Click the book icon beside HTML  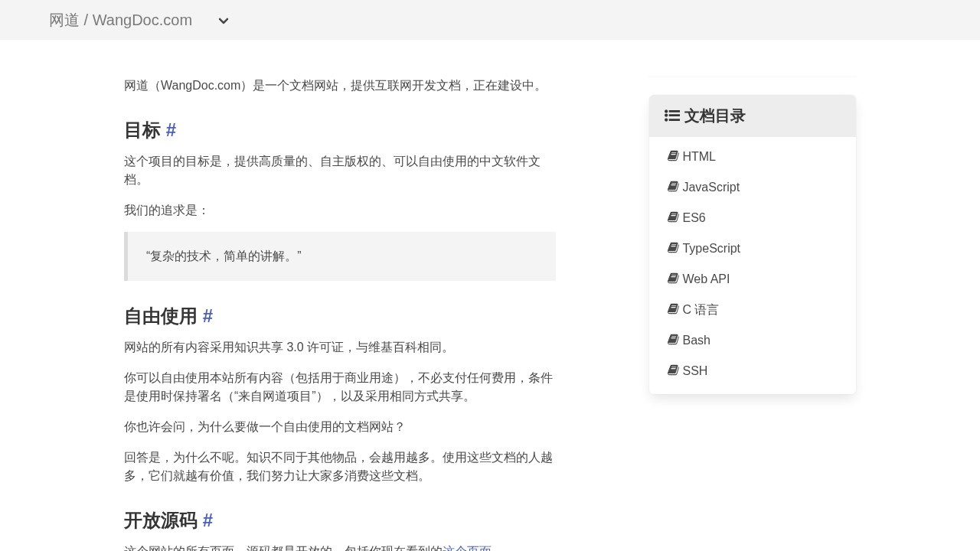673,156
